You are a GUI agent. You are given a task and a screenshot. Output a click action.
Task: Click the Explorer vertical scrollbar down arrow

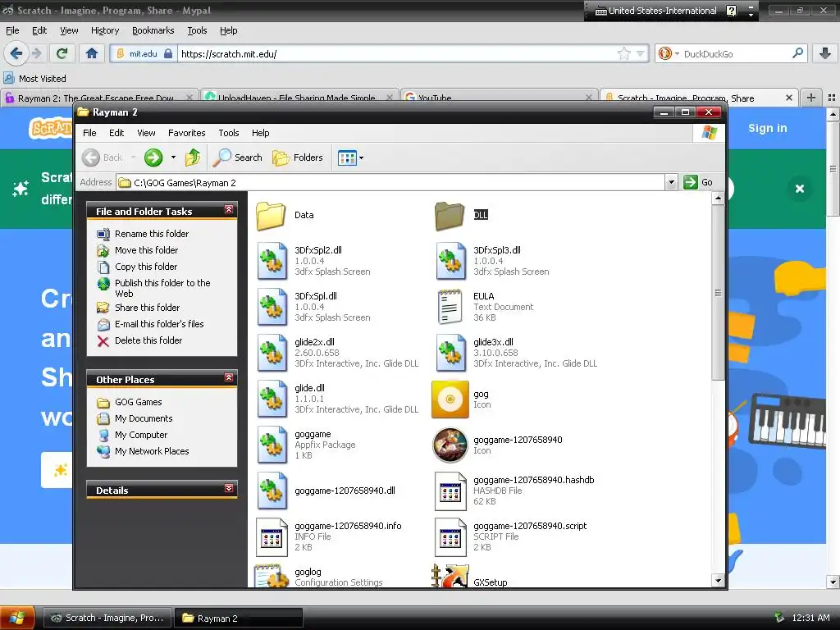pyautogui.click(x=718, y=580)
